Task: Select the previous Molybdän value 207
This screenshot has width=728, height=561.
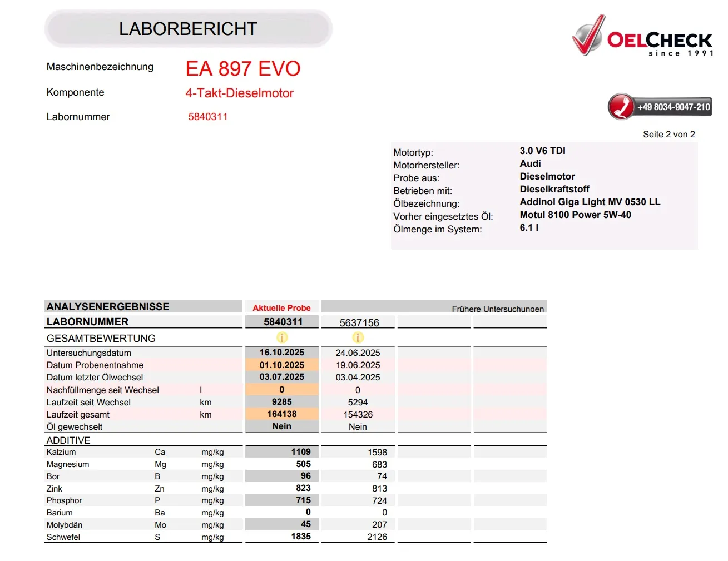Action: (379, 524)
